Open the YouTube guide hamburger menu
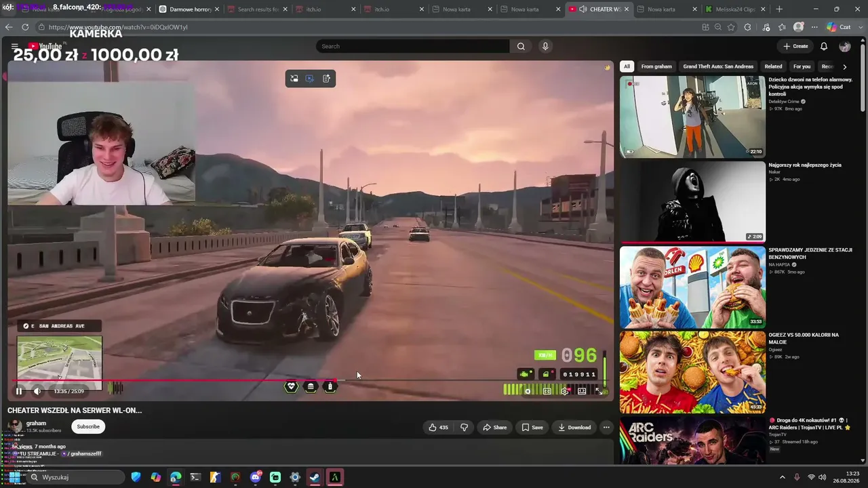Viewport: 868px width, 488px height. coord(14,46)
